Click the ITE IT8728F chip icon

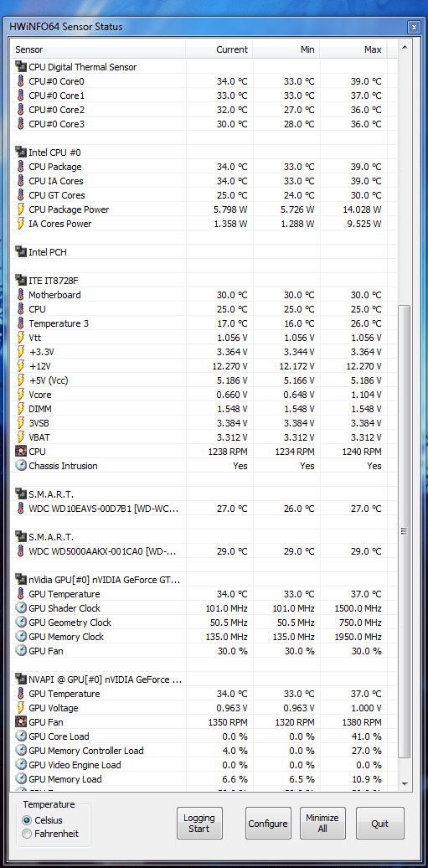coord(21,281)
